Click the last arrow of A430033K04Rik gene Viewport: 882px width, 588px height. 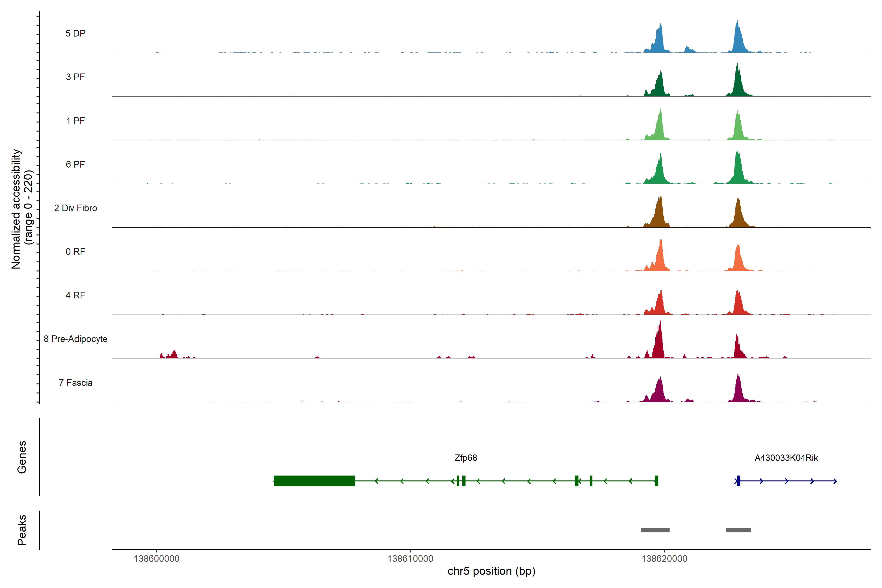point(835,481)
